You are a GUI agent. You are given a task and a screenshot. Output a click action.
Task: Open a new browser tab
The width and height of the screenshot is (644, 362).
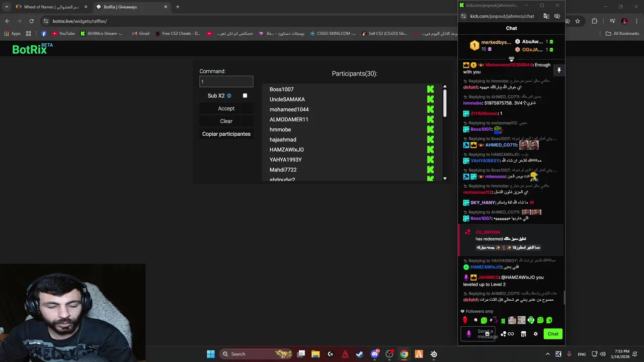coord(178,7)
